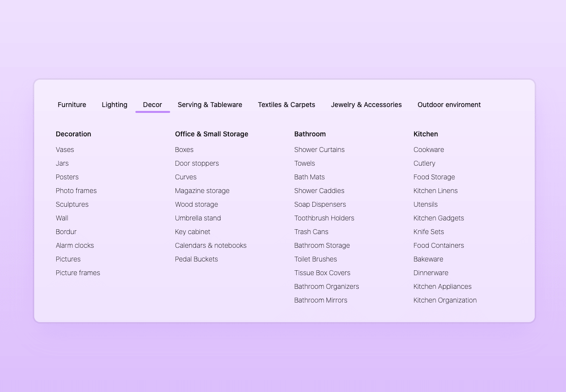Open the Furniture tab
This screenshot has height=392, width=566.
[72, 105]
